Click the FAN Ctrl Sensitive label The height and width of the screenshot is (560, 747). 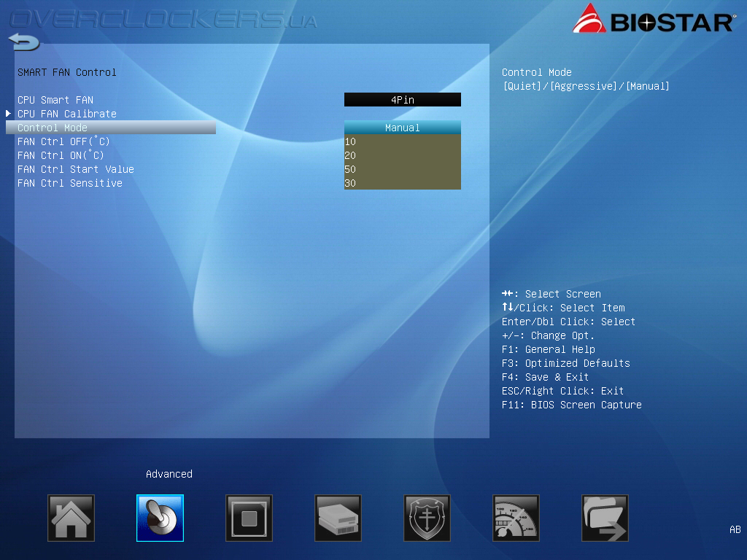70,183
